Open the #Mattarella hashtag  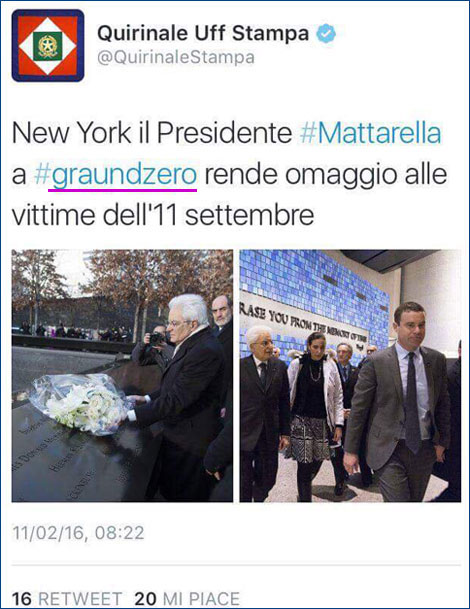click(371, 133)
